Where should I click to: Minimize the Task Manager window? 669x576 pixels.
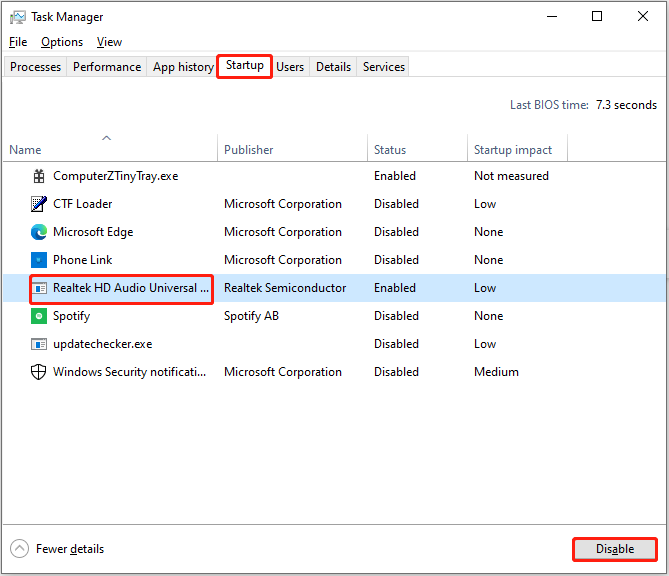(552, 17)
